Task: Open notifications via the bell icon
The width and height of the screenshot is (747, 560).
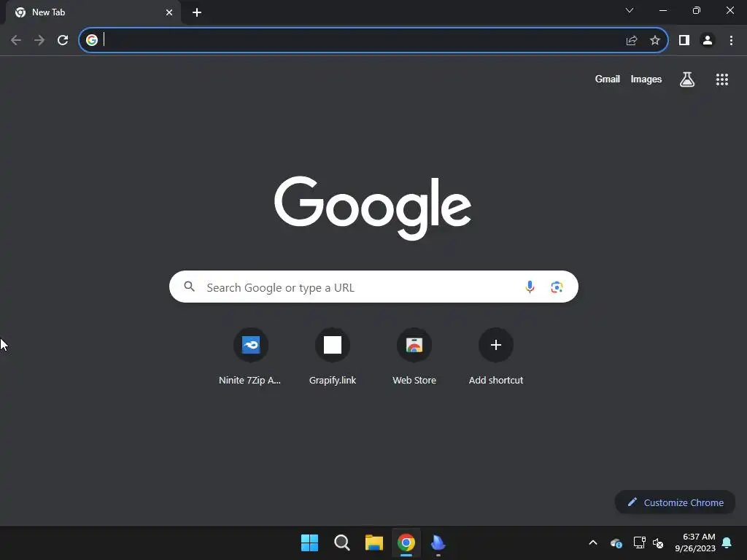Action: 727,542
